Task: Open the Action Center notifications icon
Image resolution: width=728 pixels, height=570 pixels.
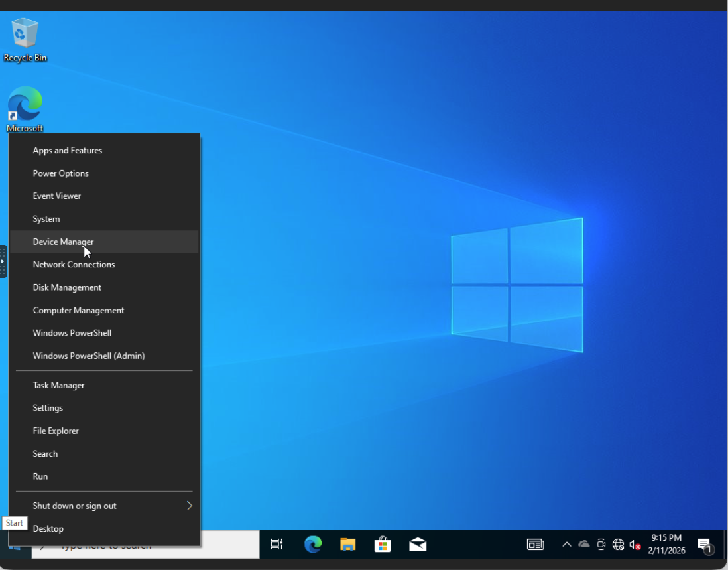Action: point(705,545)
